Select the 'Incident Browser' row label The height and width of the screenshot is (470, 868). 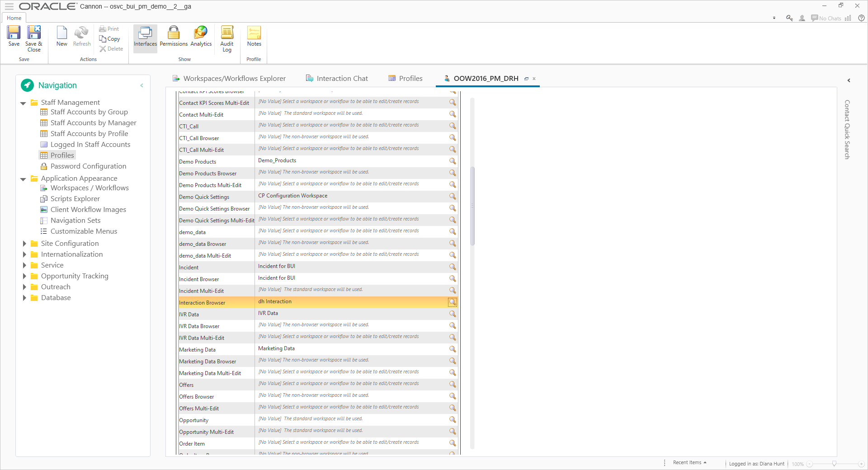[199, 279]
